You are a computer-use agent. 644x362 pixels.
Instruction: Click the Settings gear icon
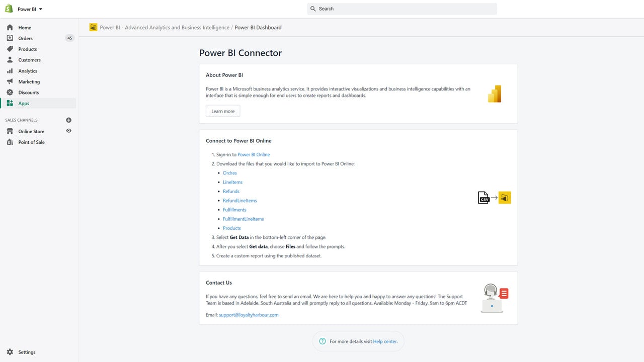coord(10,352)
